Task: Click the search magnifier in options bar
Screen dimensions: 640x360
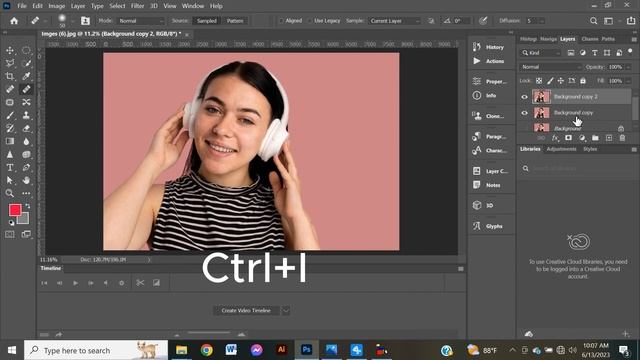Action: 593,21
